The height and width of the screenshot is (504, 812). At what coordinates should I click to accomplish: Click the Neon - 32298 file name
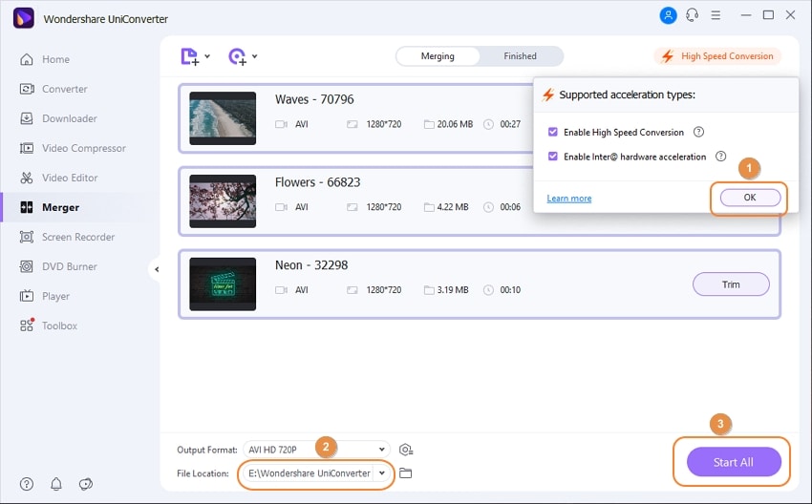coord(311,265)
